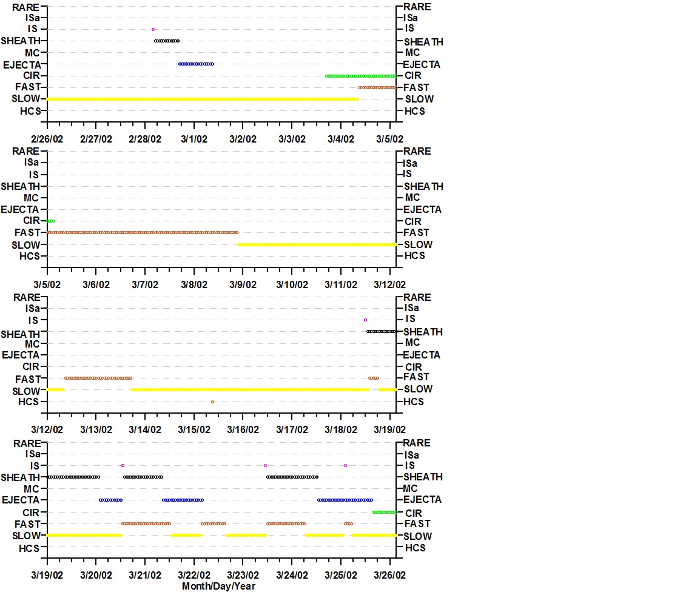Select long brown FAST series in second panel
Image resolution: width=700 pixels, height=592 pixels.
[143, 232]
